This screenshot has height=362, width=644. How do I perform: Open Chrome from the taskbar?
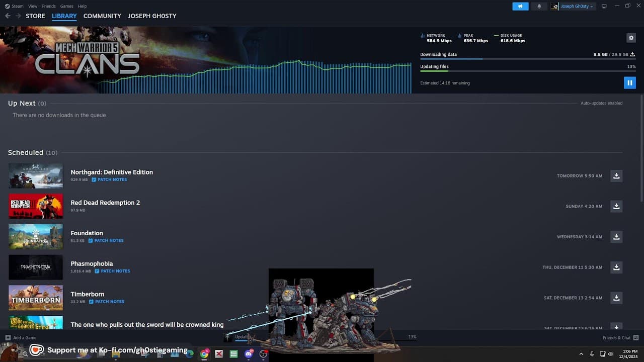point(204,354)
